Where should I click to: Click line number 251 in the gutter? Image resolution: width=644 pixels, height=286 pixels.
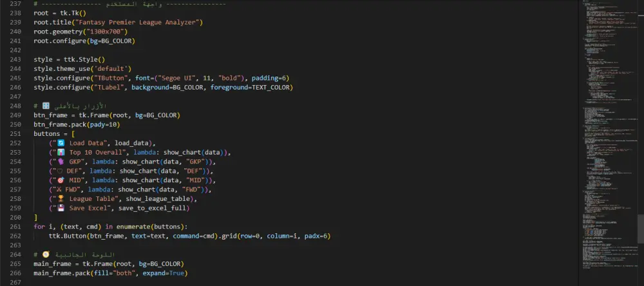point(15,134)
